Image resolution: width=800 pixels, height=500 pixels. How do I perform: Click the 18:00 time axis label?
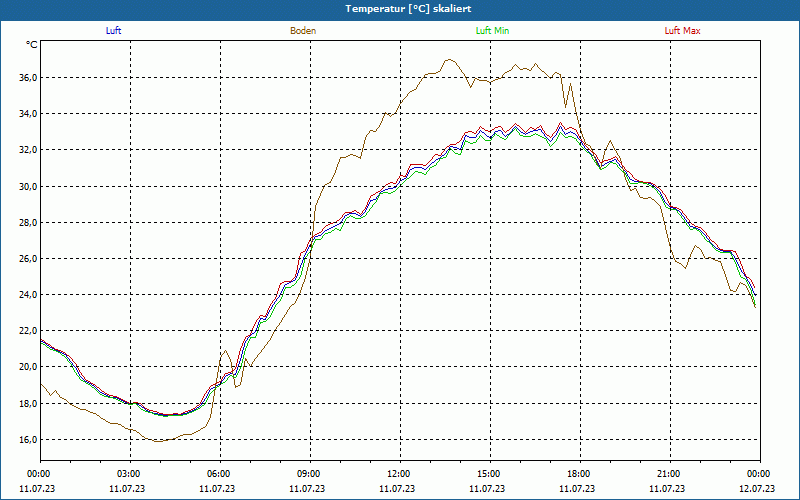580,474
